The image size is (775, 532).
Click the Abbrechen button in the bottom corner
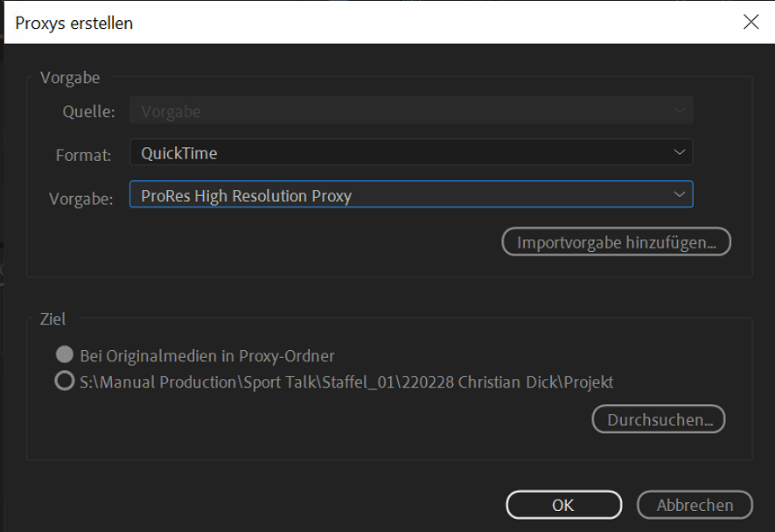tap(695, 505)
